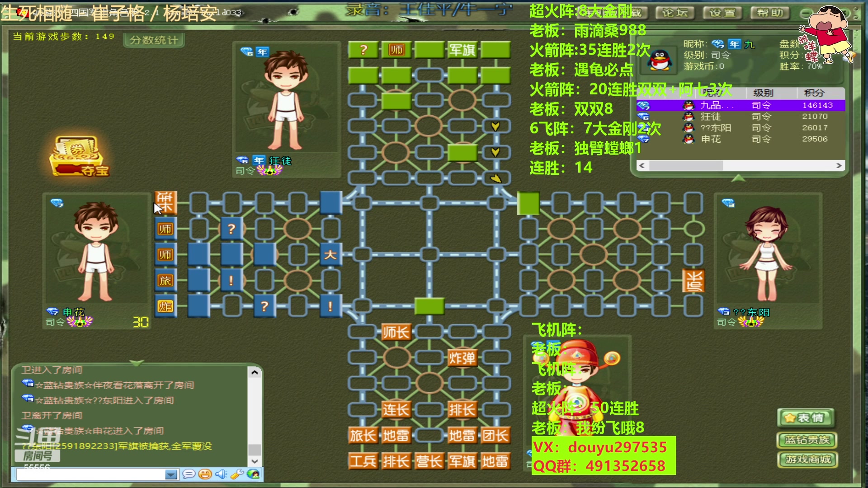This screenshot has width=868, height=488.
Task: Open the 设置 settings menu button
Action: click(x=722, y=13)
